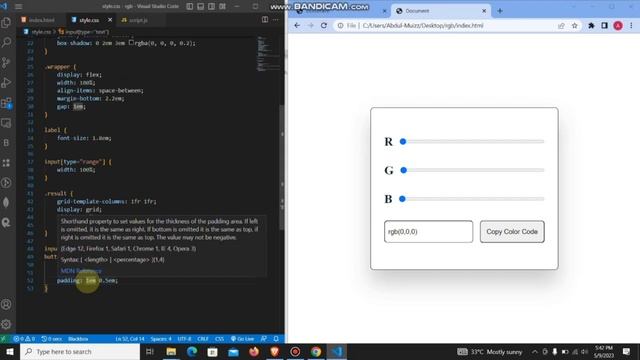Click the feedback icon in status bar
Viewport: 640px width, 360px height.
264,339
